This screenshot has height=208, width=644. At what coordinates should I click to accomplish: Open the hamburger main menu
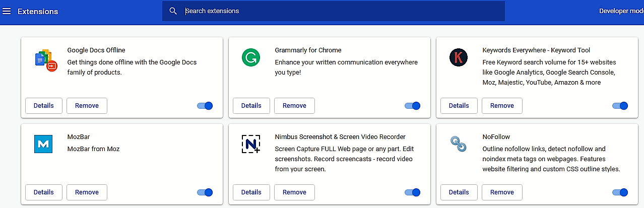coord(7,11)
